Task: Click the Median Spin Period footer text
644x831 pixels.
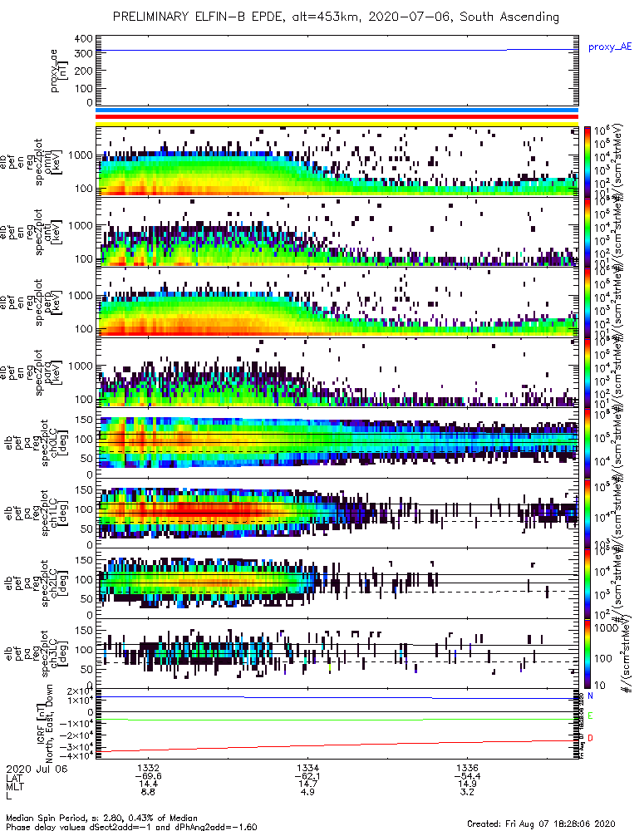Action: pos(101,819)
